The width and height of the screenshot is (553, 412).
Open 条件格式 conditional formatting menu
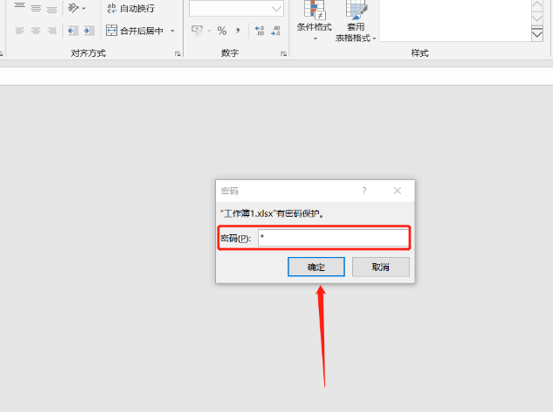(314, 21)
